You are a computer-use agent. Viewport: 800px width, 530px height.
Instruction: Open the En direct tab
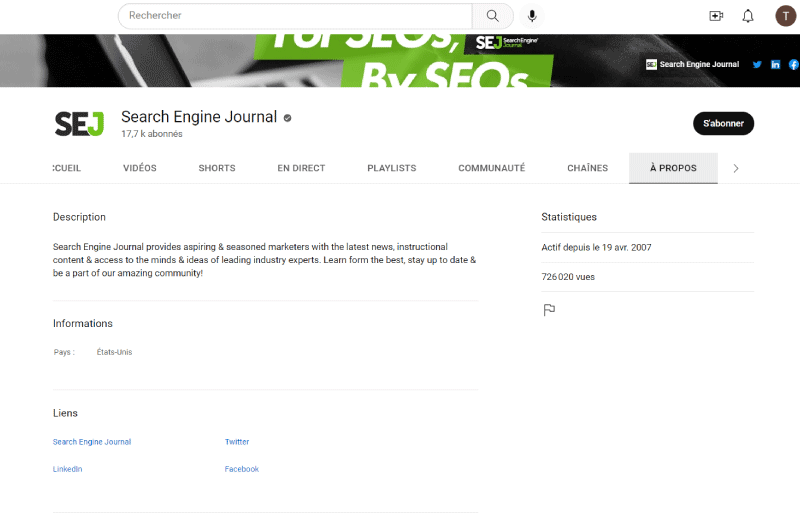point(301,168)
